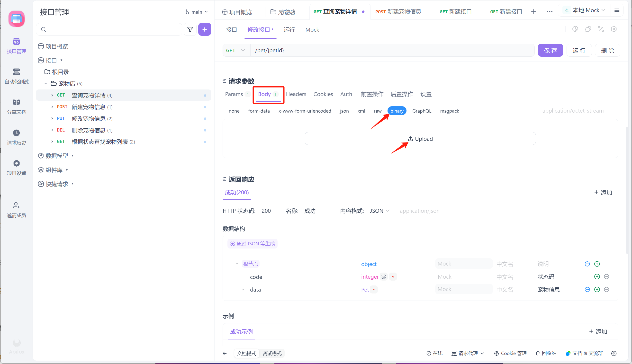Switch to 调试模式 mode
The image size is (632, 364).
(x=272, y=354)
